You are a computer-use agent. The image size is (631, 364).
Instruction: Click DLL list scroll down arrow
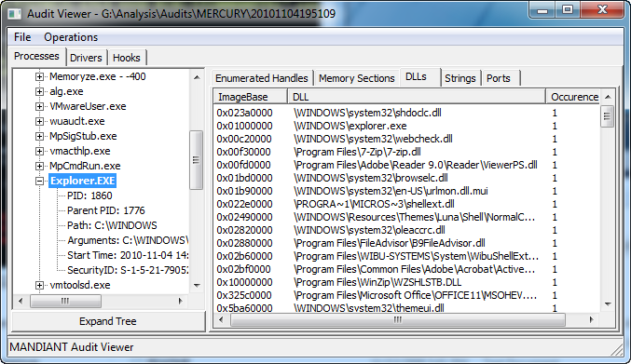[x=608, y=304]
